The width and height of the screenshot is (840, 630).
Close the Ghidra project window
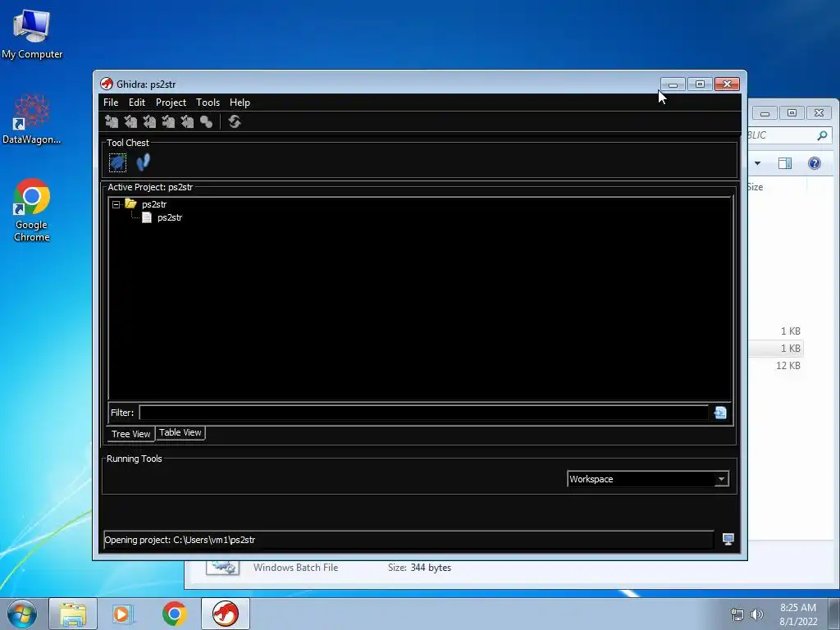click(x=727, y=84)
